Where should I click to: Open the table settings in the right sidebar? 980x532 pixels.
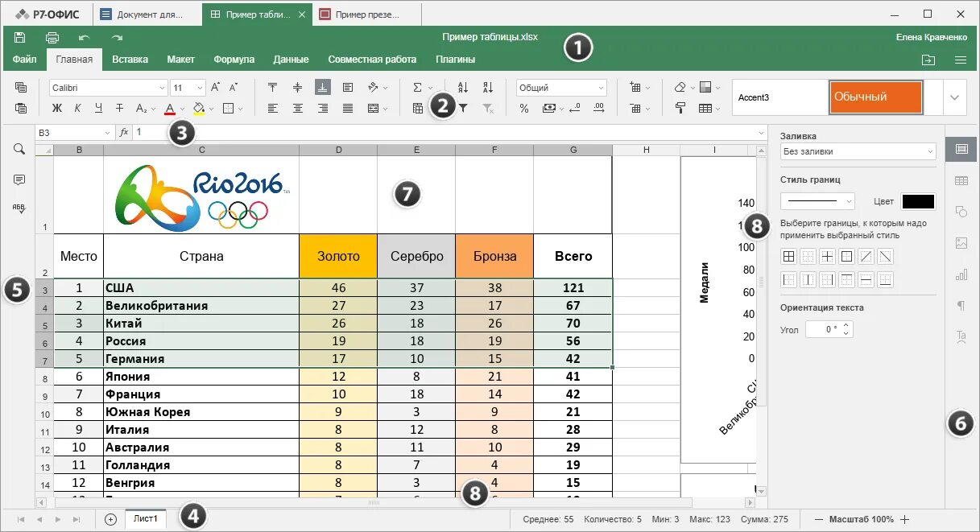tap(961, 180)
